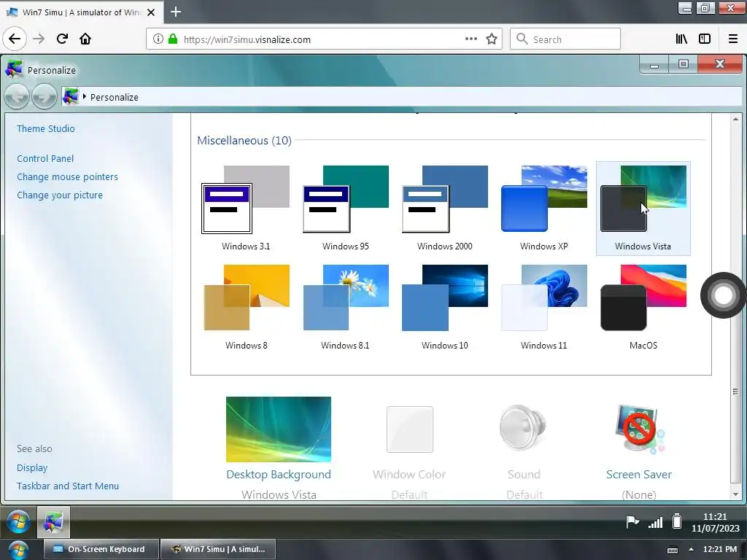Apply the Windows 95 theme
This screenshot has height=560, width=747.
click(345, 208)
